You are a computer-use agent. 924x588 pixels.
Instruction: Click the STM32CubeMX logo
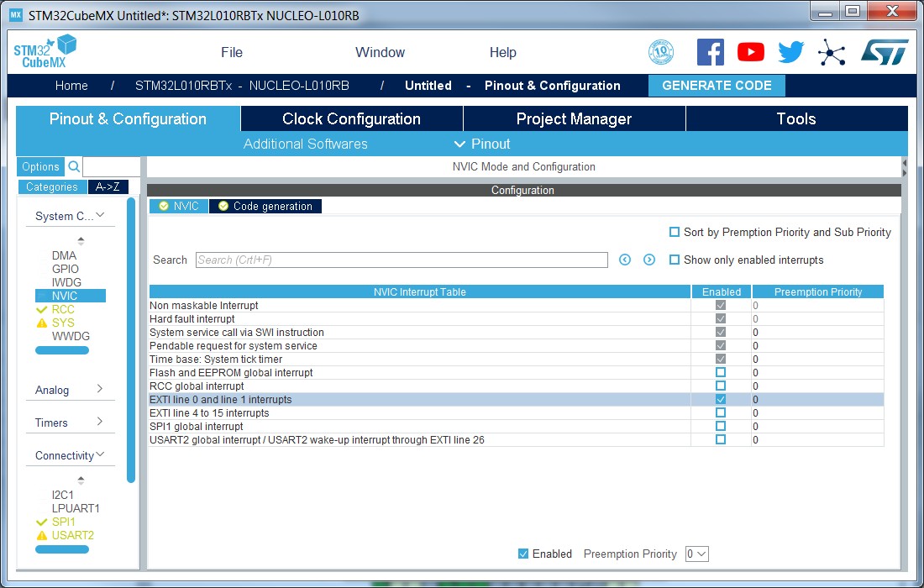tap(45, 51)
